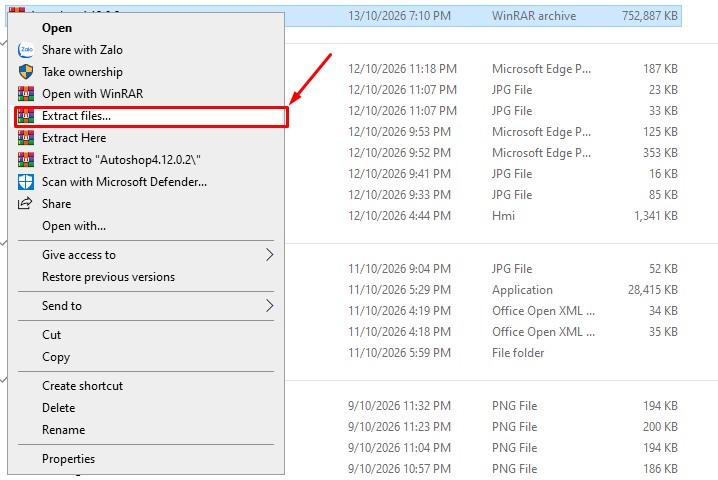The width and height of the screenshot is (718, 480).
Task: Select Extract to "Autoshop4.12.0.2\"
Action: point(121,160)
